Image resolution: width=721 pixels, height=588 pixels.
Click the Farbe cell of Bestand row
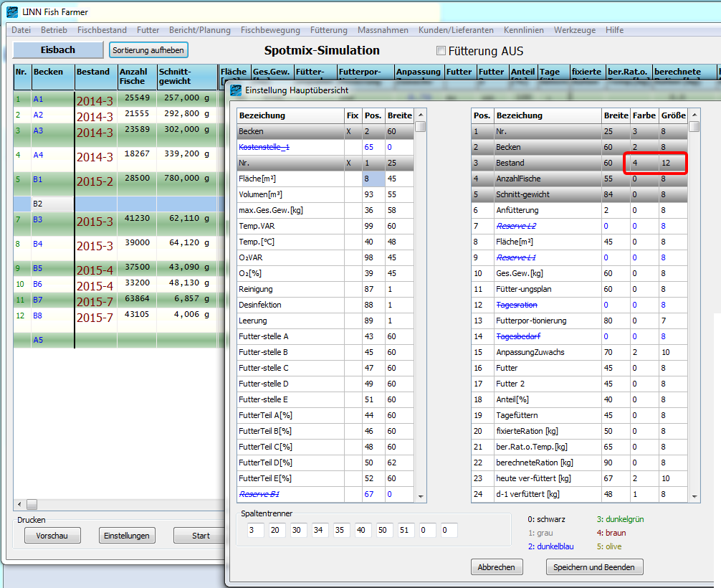(x=644, y=163)
